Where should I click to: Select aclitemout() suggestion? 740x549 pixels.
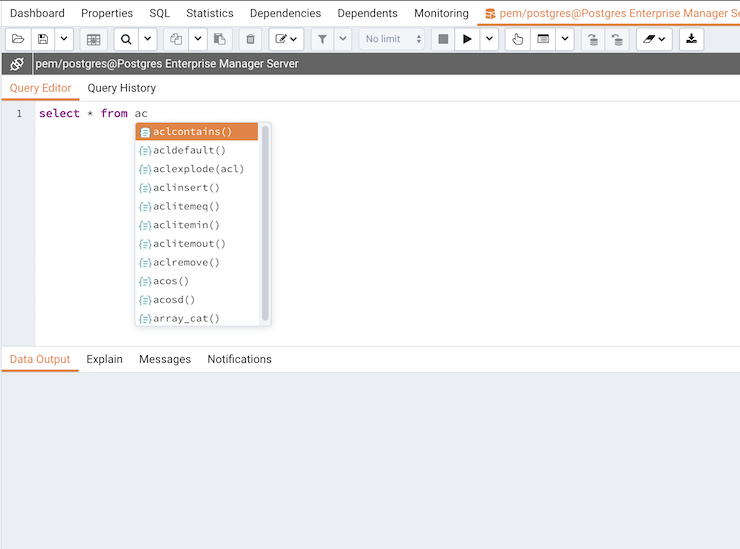(x=197, y=244)
